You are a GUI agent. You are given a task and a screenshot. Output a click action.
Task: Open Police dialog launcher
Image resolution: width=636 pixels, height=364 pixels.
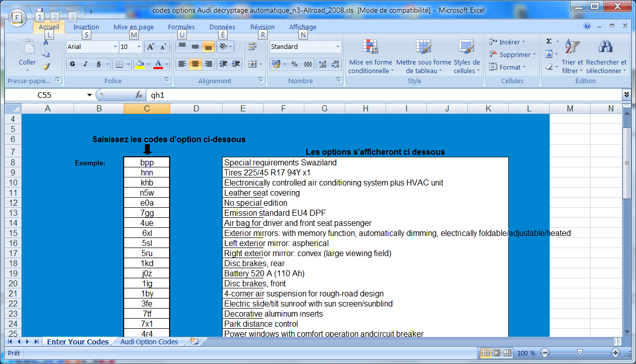[167, 80]
